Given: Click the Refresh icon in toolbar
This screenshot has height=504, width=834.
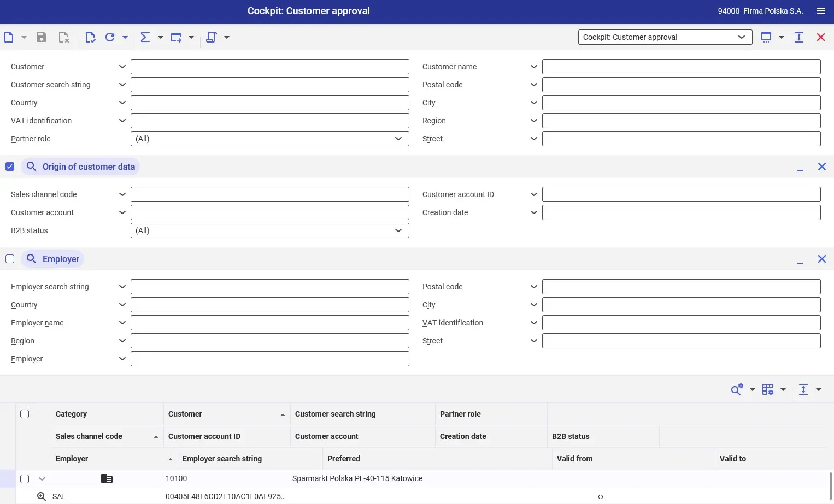Looking at the screenshot, I should 110,37.
